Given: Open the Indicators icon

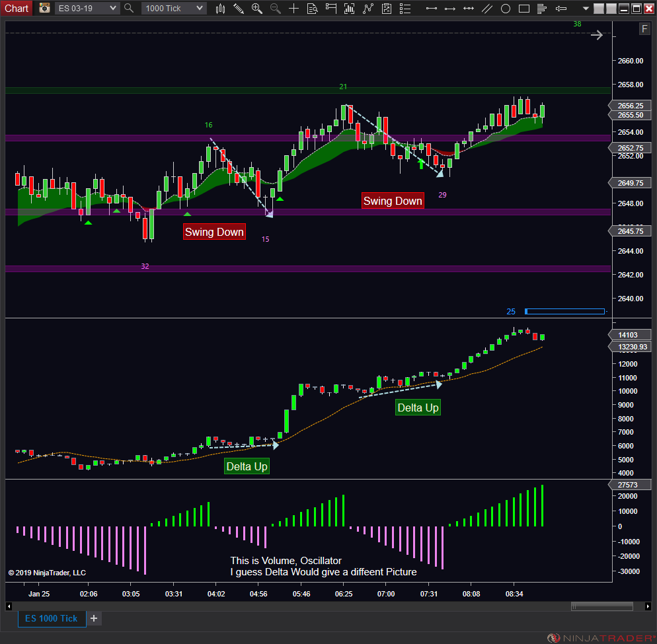Looking at the screenshot, I should coord(368,9).
